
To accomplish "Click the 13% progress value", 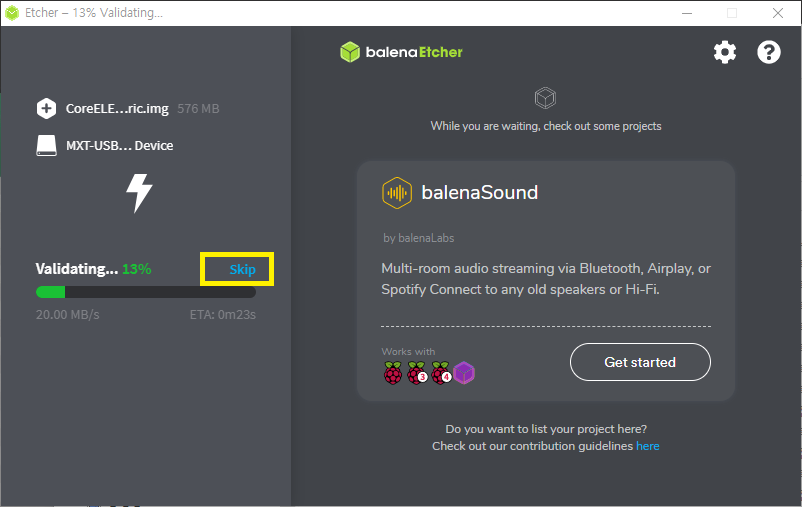I will pyautogui.click(x=137, y=269).
